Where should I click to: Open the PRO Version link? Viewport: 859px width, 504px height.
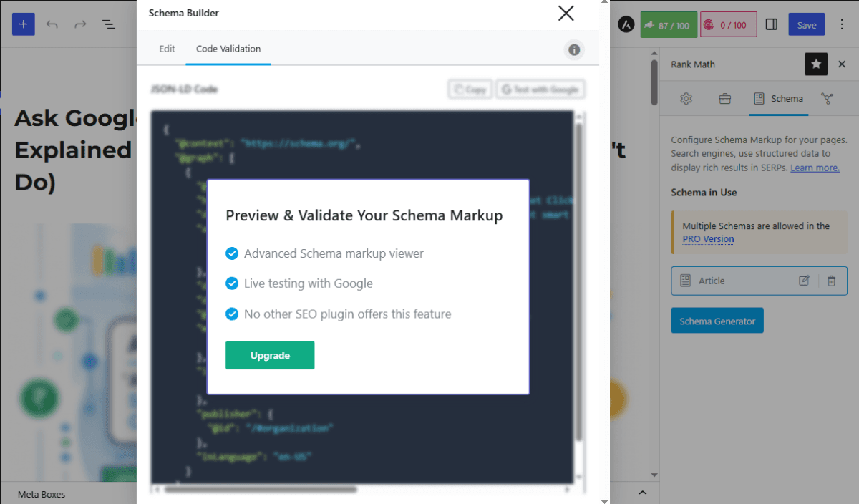tap(708, 239)
